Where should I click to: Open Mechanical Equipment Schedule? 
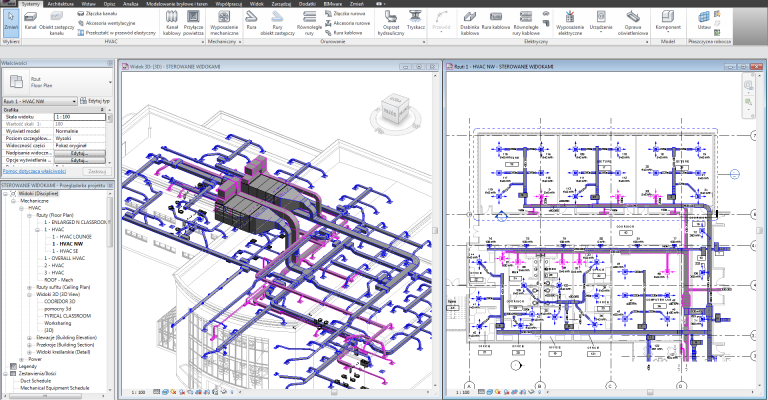[x=55, y=388]
